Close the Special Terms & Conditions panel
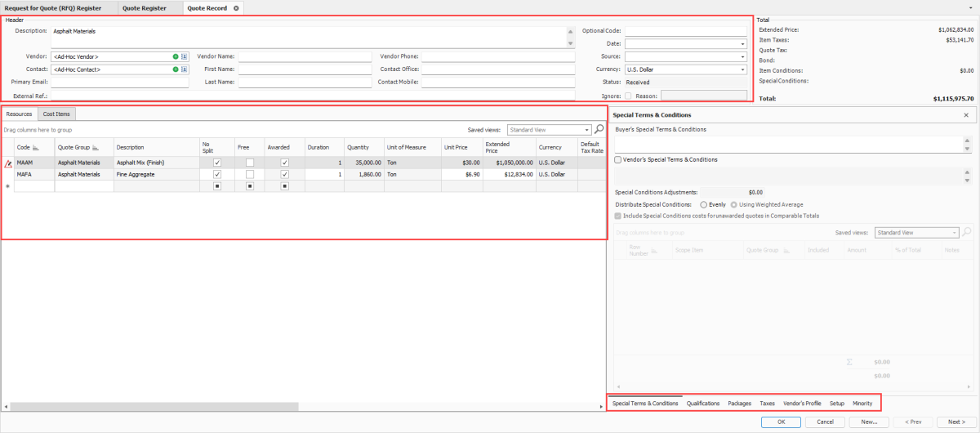 click(x=966, y=115)
